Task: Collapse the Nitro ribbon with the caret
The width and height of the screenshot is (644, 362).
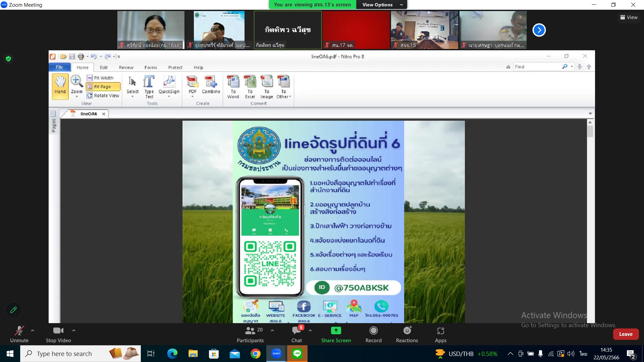Action: coord(508,67)
